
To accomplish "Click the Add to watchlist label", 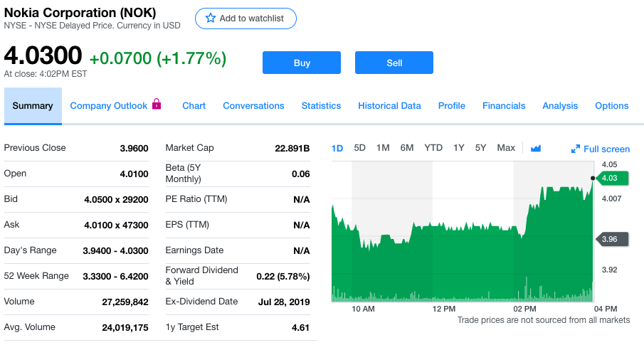I will [251, 18].
